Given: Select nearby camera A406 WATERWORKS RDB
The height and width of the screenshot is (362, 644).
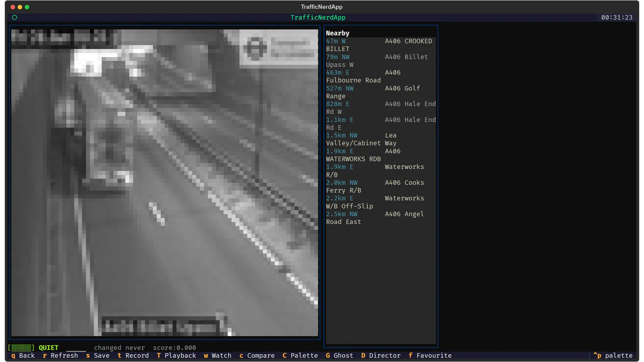Looking at the screenshot, I should tap(381, 155).
